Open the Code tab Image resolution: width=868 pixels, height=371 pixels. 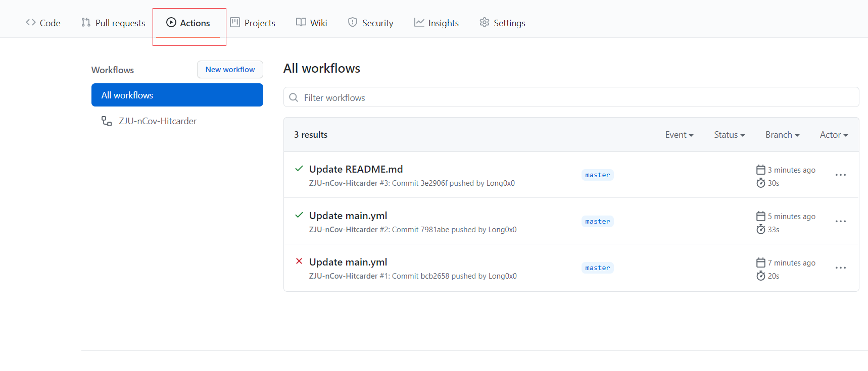click(x=43, y=23)
